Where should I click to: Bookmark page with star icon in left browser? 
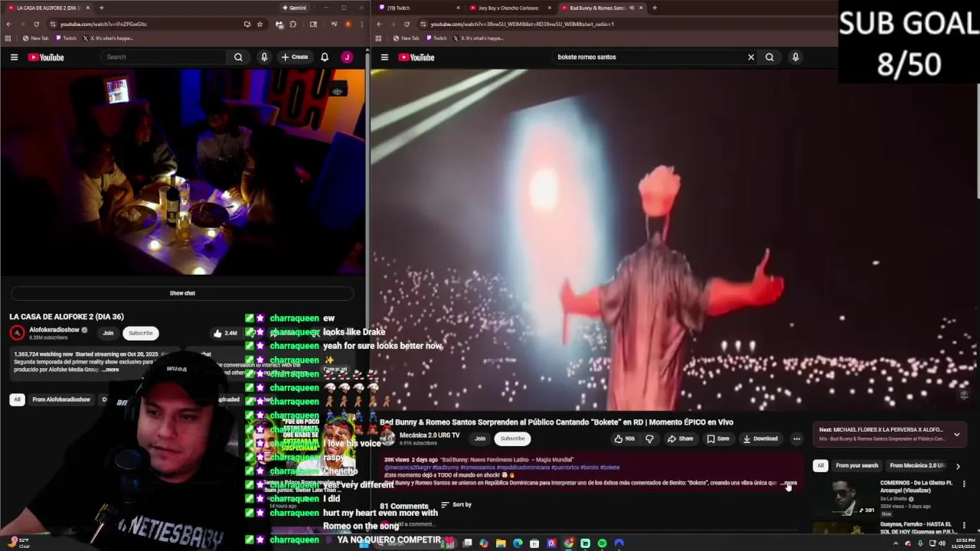260,24
